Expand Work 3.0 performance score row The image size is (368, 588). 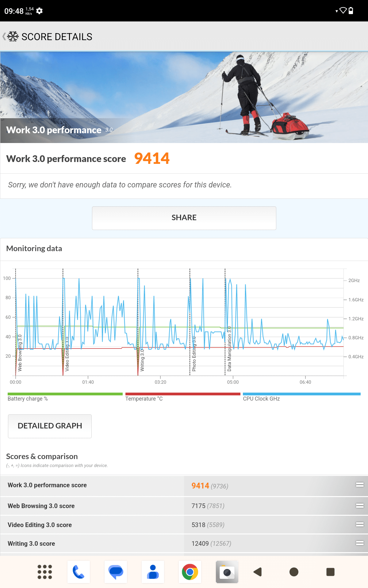359,485
